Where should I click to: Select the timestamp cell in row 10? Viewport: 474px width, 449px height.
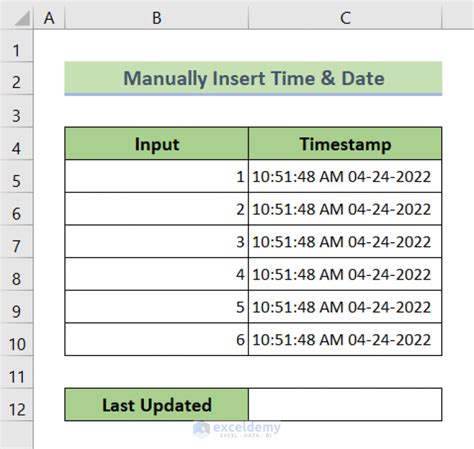(x=345, y=339)
